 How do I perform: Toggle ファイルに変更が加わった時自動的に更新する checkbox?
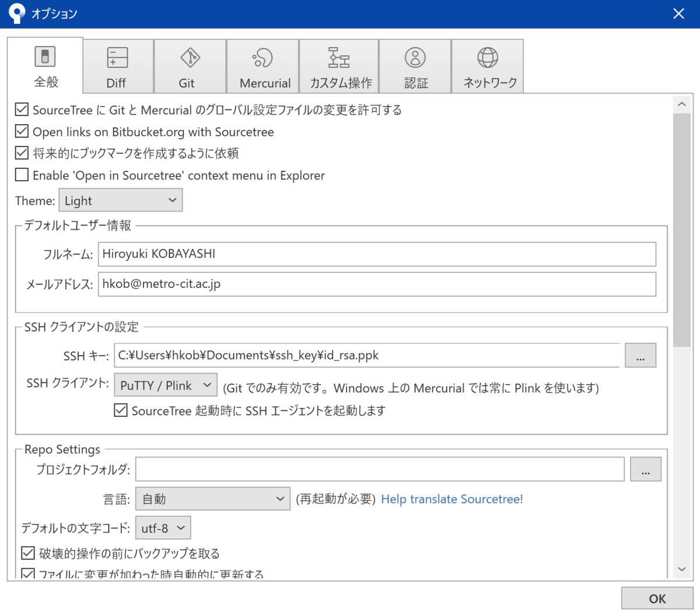coord(27,574)
